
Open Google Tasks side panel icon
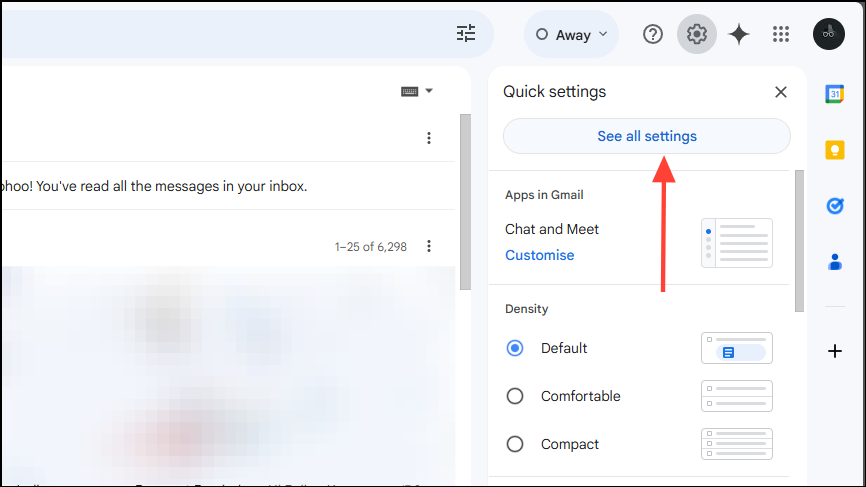pyautogui.click(x=835, y=206)
